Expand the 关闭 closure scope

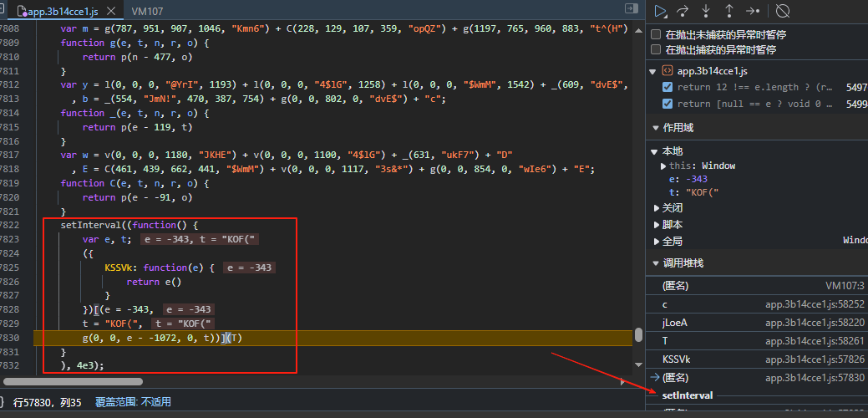click(657, 208)
